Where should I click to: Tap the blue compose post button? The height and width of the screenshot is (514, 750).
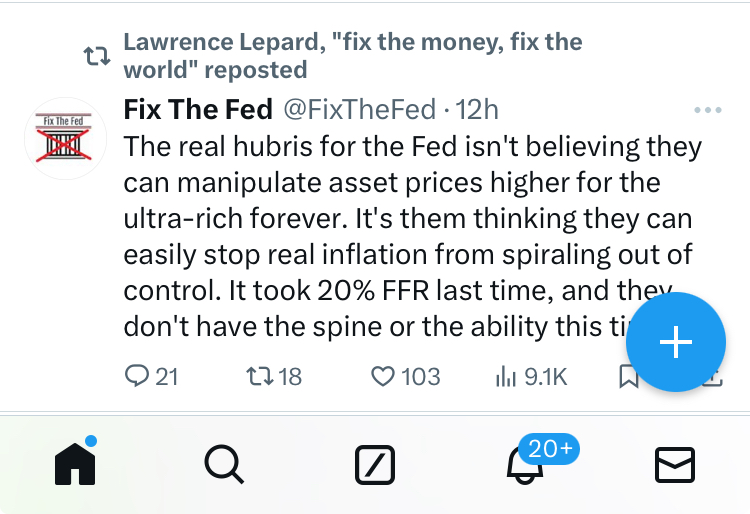tap(676, 343)
